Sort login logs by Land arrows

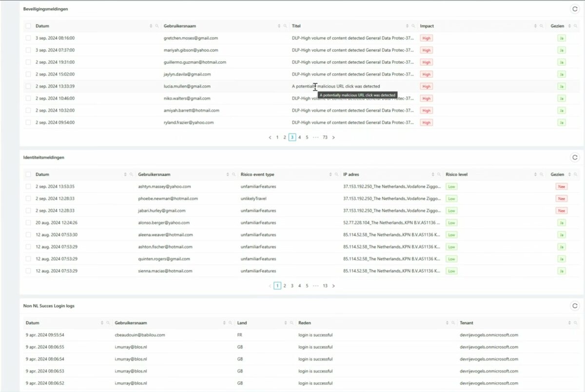coord(285,323)
